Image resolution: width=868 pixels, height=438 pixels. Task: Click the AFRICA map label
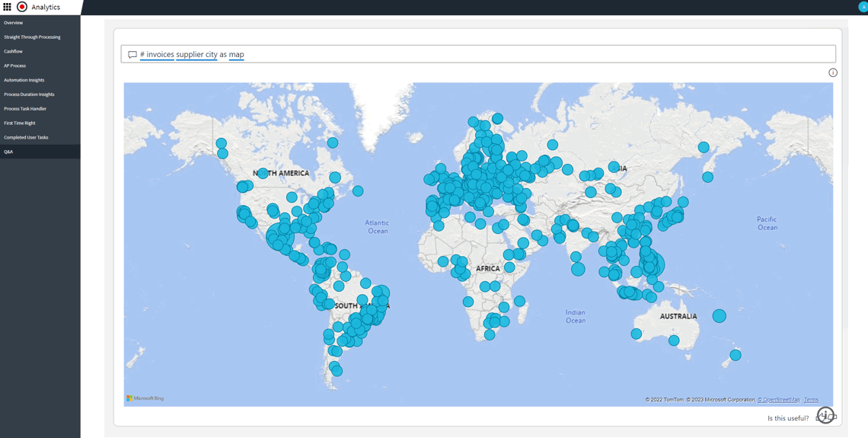[488, 269]
